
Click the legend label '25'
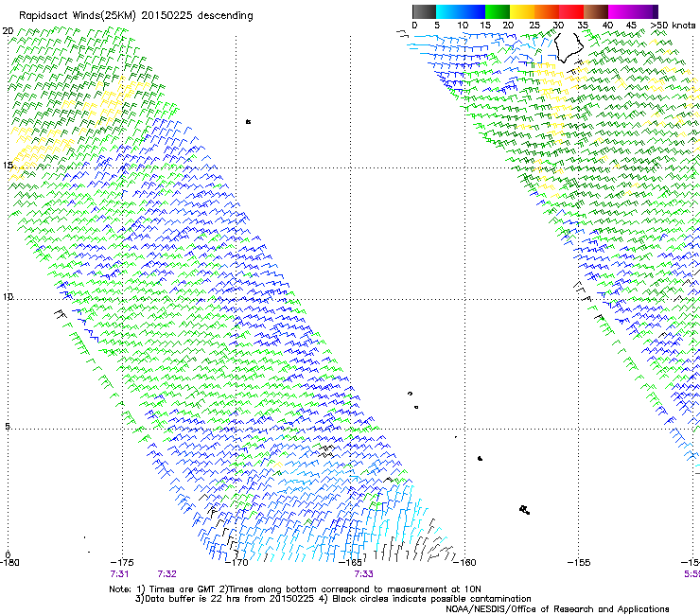[534, 26]
